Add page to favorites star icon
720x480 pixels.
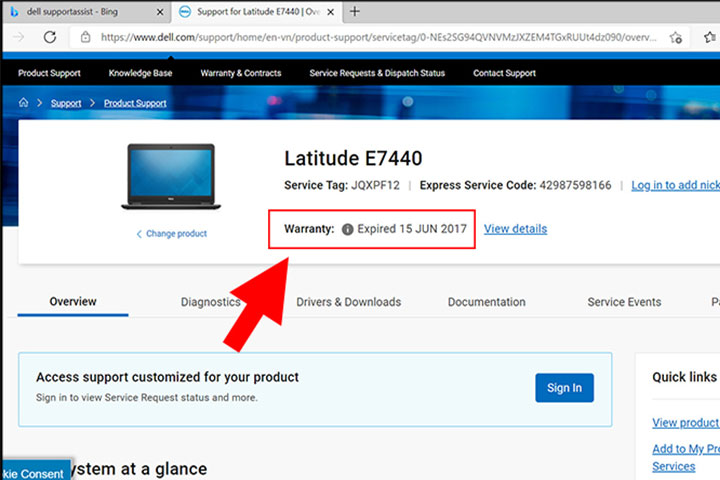675,37
